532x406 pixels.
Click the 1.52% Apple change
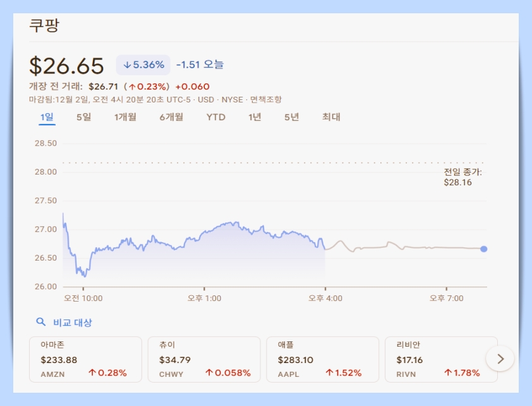coord(344,373)
